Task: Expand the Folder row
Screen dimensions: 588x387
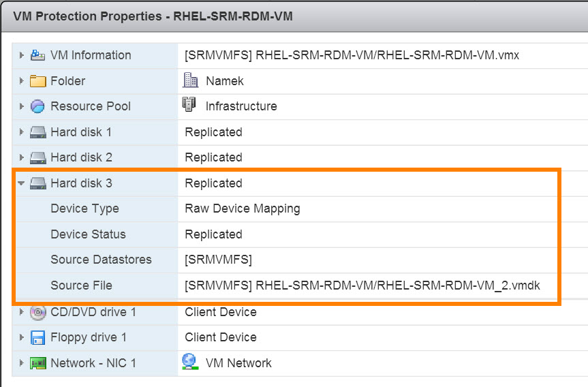Action: (x=21, y=80)
